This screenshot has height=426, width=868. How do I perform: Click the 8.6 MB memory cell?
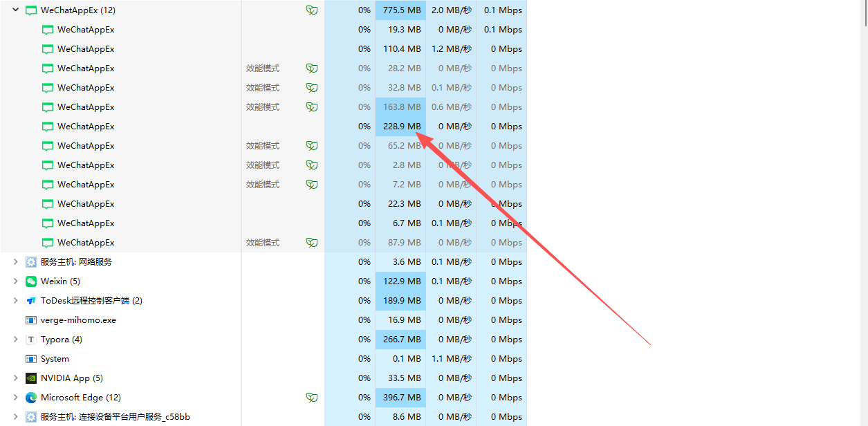[x=400, y=417]
